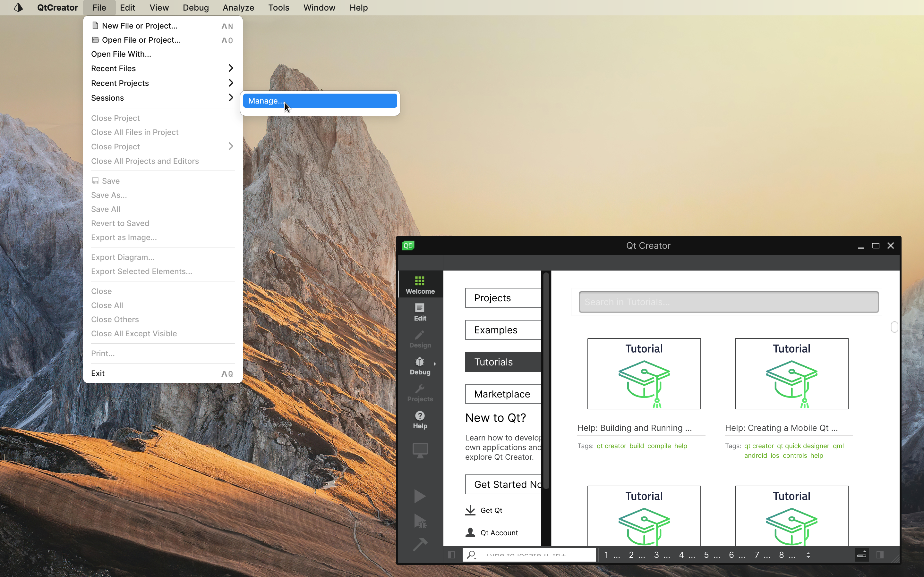Click the Search in Tutorials field
The height and width of the screenshot is (577, 924).
[728, 302]
